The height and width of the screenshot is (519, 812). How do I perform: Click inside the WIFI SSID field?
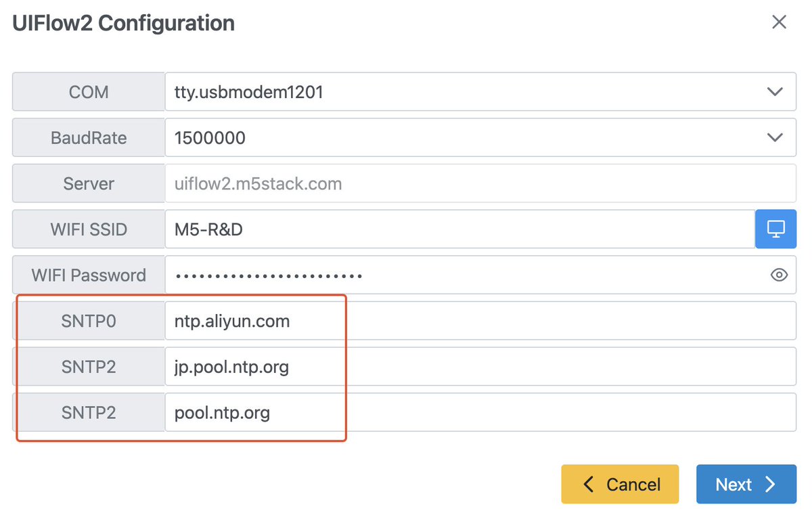tap(406, 229)
